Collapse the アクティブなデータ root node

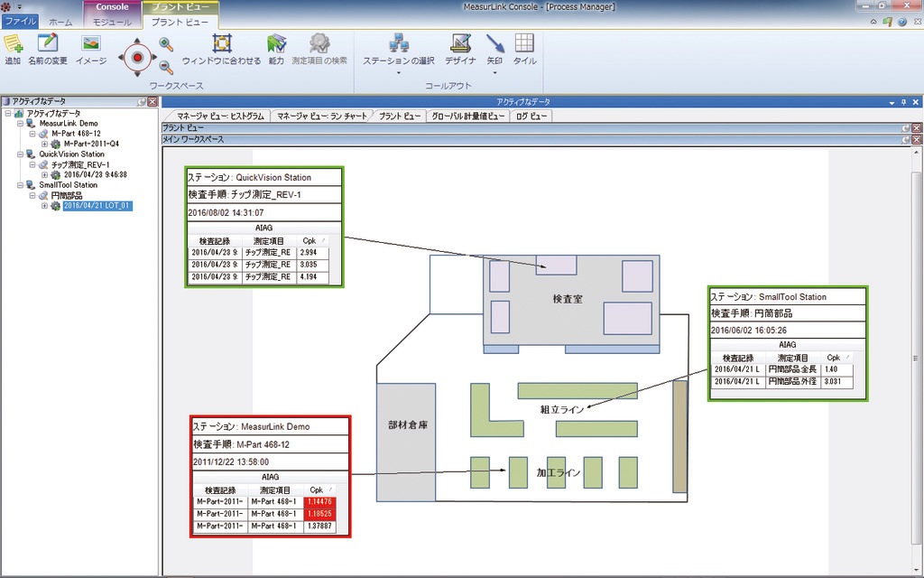coord(7,113)
